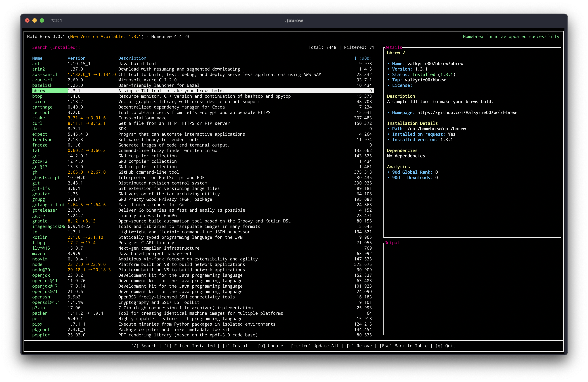Toggle the [f] Filter Installed option

pos(190,346)
